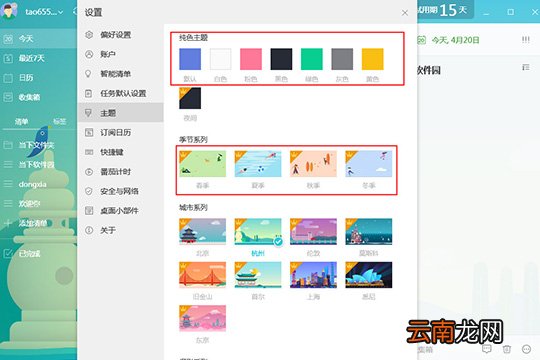Screen dimensions: 540x360
Task: Select the 上海 city theme thumbnail
Action: pos(313,275)
